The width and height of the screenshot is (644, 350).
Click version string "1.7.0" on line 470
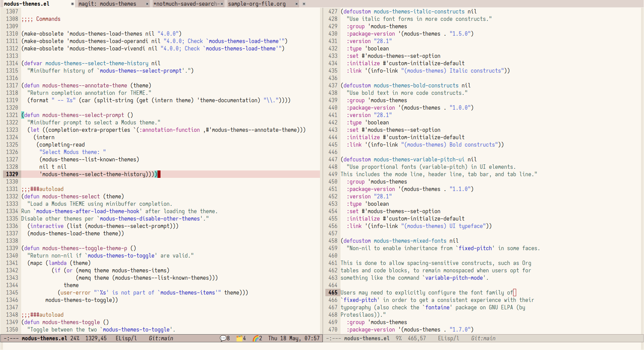click(x=460, y=329)
